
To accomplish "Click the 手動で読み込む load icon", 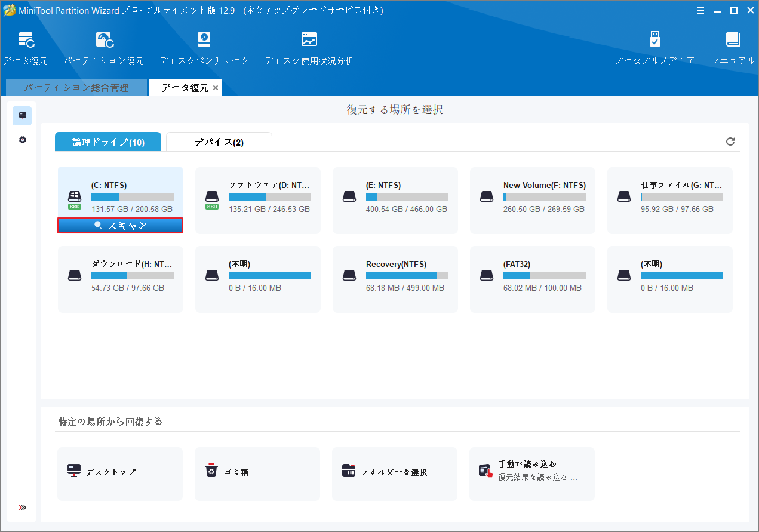I will tap(486, 471).
